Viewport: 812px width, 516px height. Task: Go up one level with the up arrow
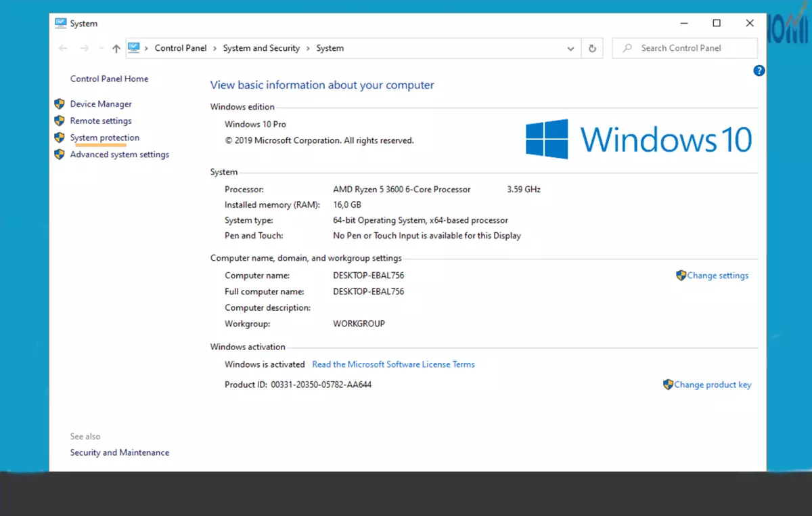point(116,48)
